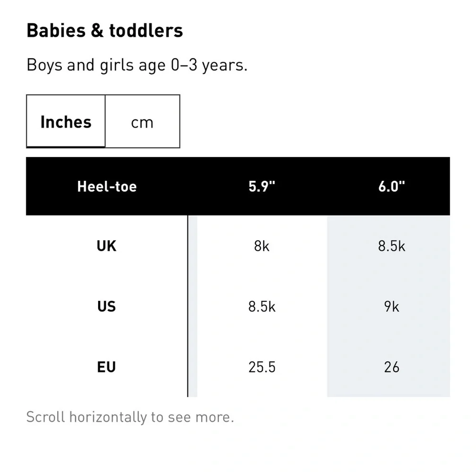Select the 5.9" column header
This screenshot has width=476, height=476.
click(x=262, y=186)
